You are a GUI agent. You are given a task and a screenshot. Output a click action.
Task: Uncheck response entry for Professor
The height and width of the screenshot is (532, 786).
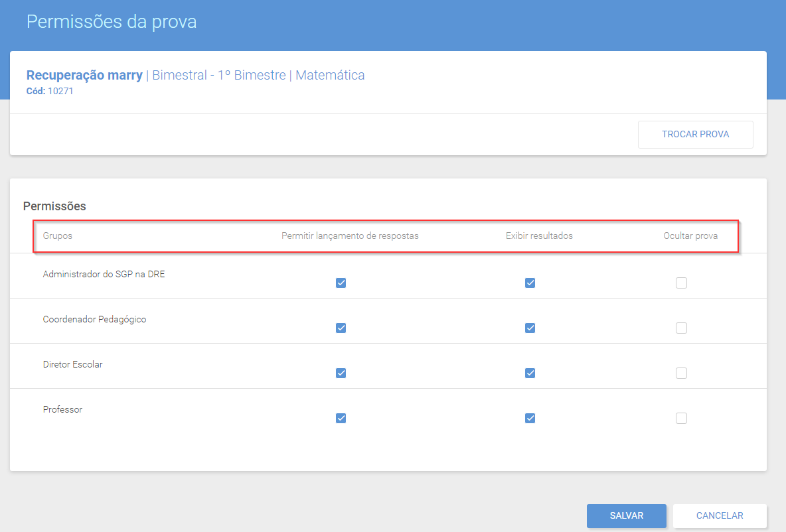(341, 419)
